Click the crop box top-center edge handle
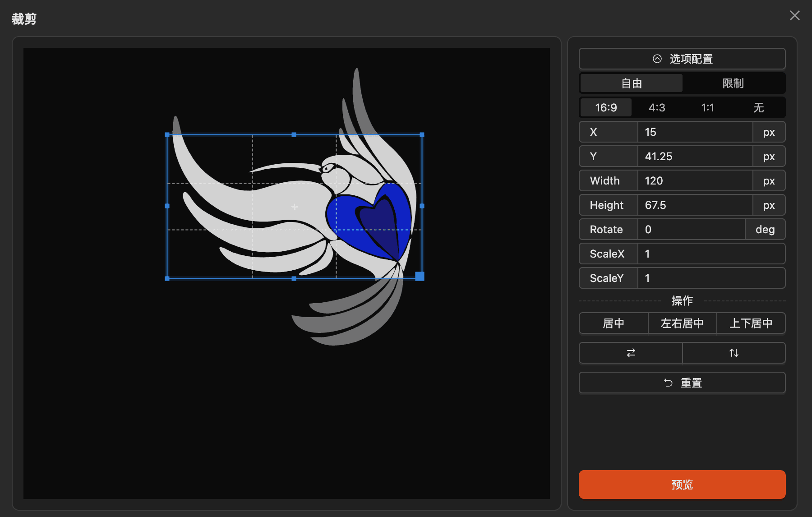812x517 pixels. [x=294, y=134]
